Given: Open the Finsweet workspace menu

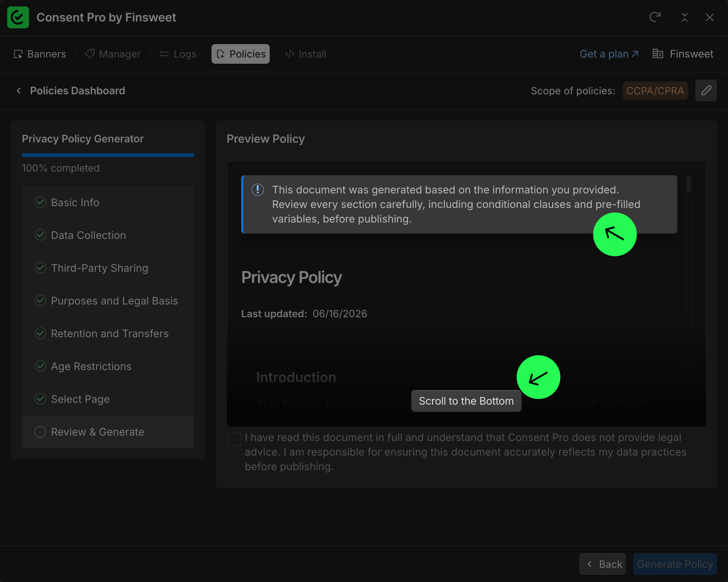Looking at the screenshot, I should [682, 54].
